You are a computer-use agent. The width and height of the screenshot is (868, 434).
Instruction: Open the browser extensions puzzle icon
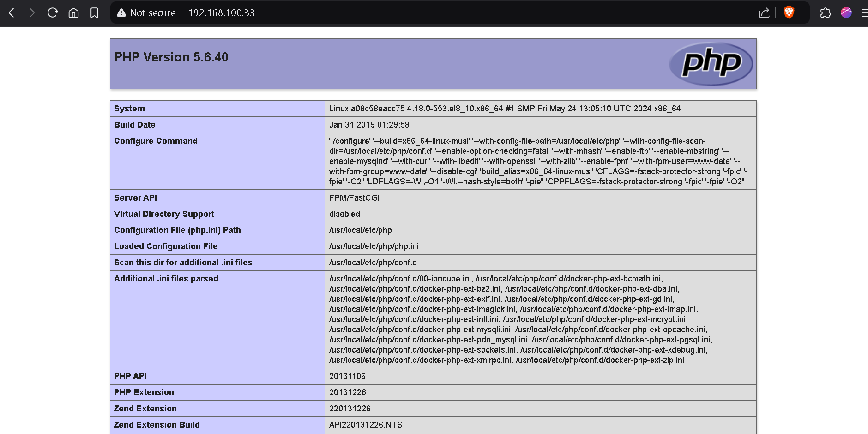826,13
